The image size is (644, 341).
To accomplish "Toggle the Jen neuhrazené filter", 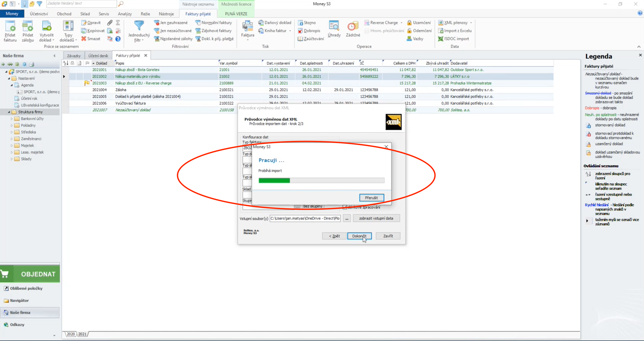I will 171,23.
